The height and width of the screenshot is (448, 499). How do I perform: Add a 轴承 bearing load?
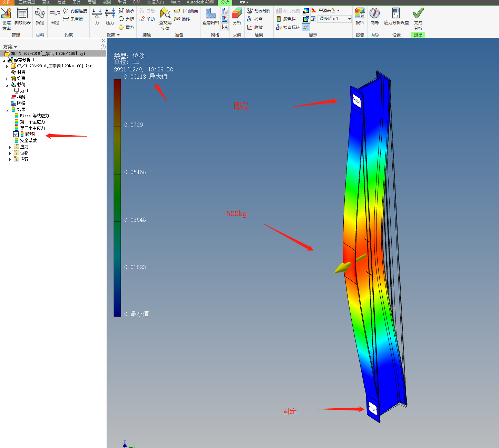click(x=126, y=11)
